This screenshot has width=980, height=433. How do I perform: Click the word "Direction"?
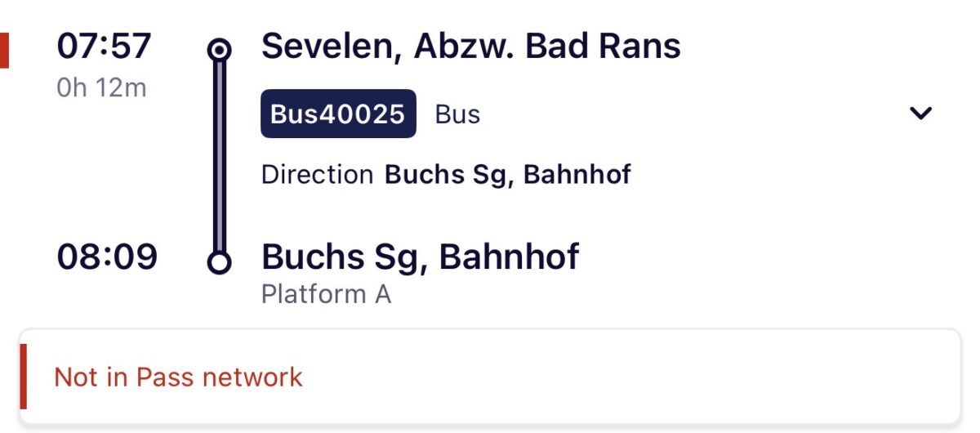click(317, 175)
